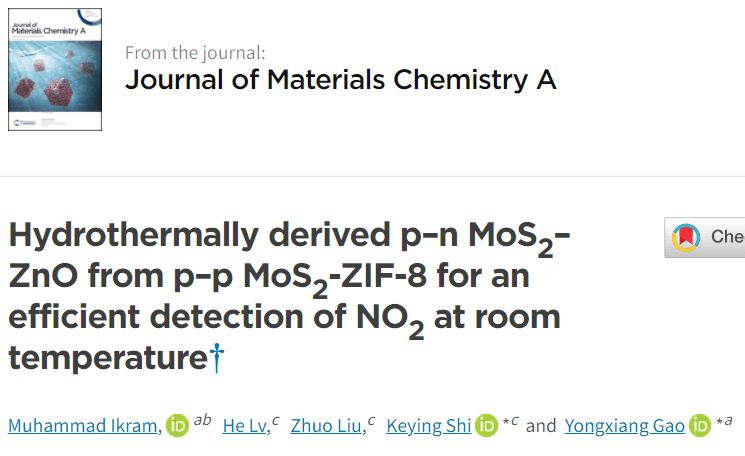Click affiliation superscript 'ab' beside Muhammad Ikram

coord(202,421)
